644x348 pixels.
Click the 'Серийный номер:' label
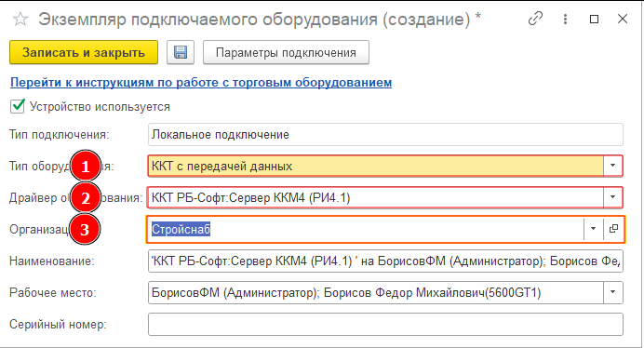[58, 324]
